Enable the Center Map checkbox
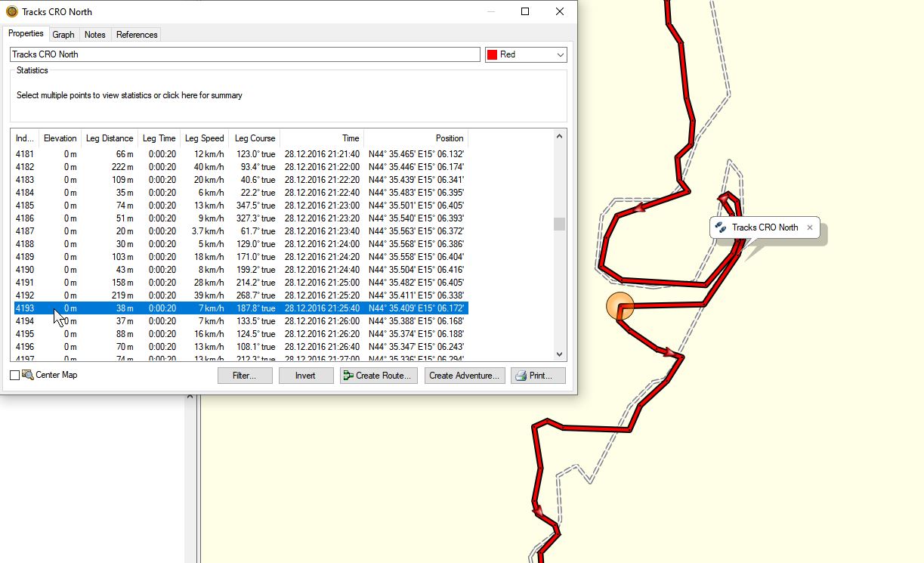Screen dimensions: 924x563 [x=15, y=376]
